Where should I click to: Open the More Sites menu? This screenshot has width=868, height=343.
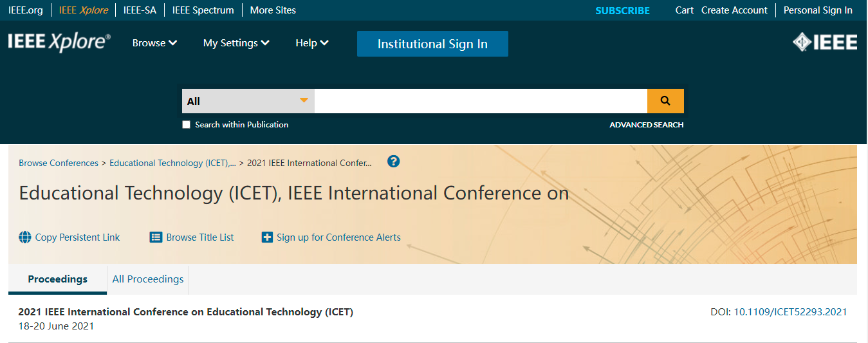click(273, 10)
